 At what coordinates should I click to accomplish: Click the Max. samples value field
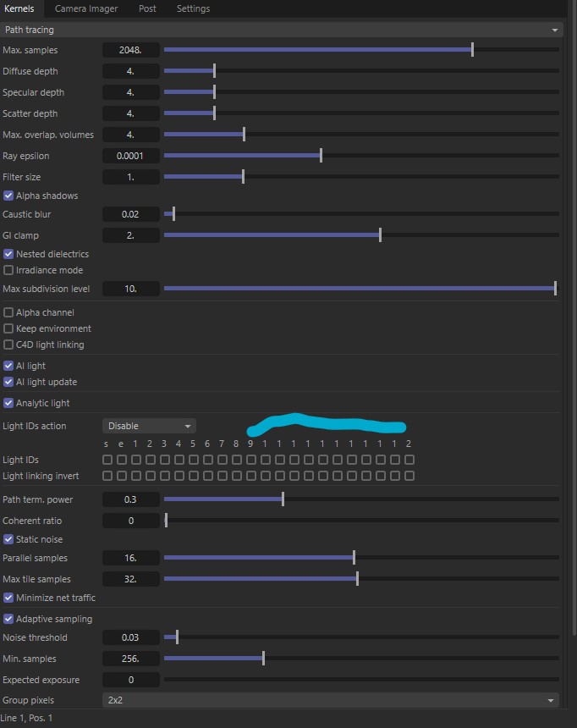[x=131, y=50]
